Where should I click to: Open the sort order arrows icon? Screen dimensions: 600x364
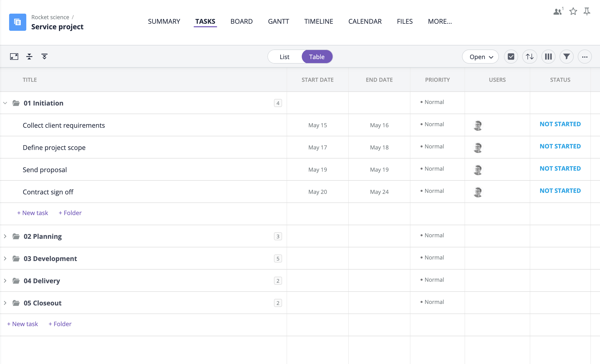click(530, 57)
